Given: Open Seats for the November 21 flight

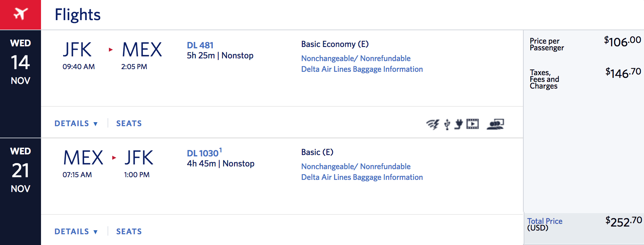Looking at the screenshot, I should coord(129,232).
